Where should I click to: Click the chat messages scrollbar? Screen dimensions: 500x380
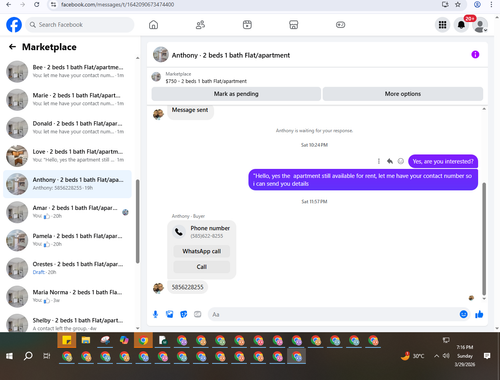484,239
